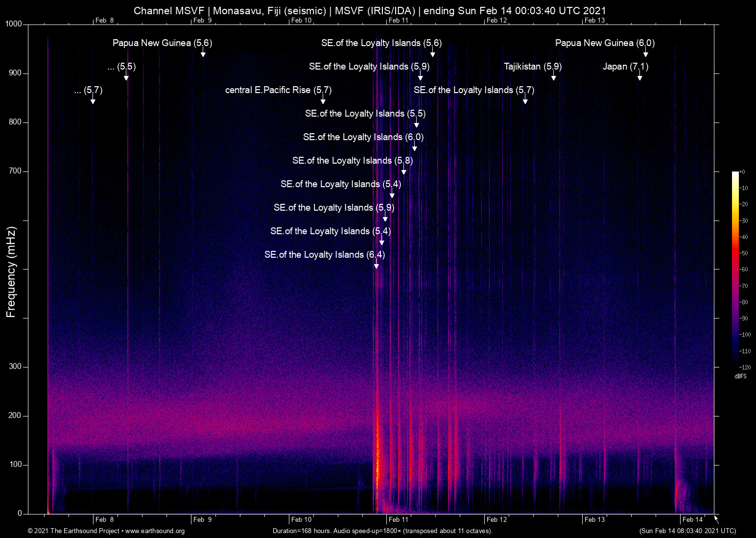Select "SE.of the Loyalty Islands (6.0)" label
The height and width of the screenshot is (538, 756).
363,137
